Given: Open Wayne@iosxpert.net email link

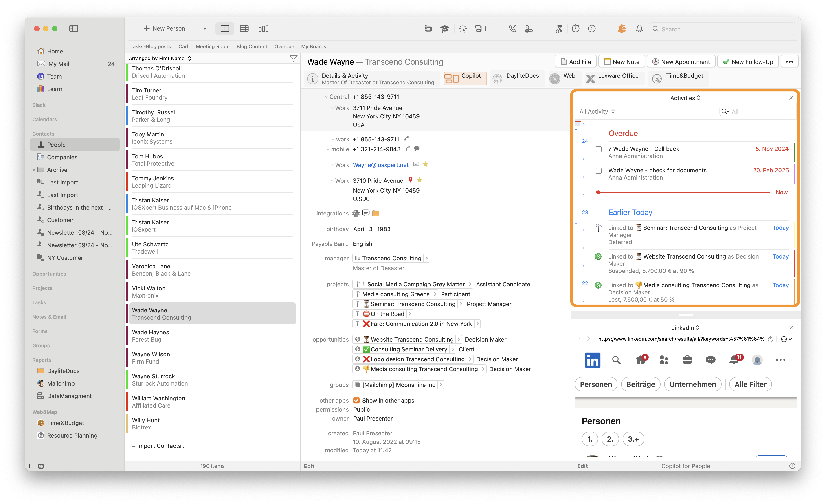Looking at the screenshot, I should [380, 165].
